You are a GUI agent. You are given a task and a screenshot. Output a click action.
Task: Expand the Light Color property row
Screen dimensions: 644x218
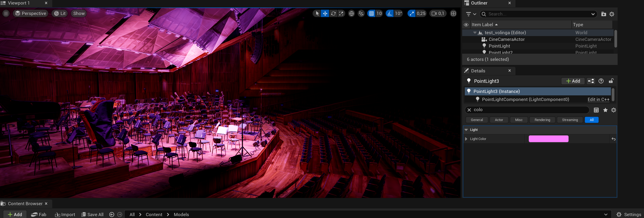tap(466, 139)
